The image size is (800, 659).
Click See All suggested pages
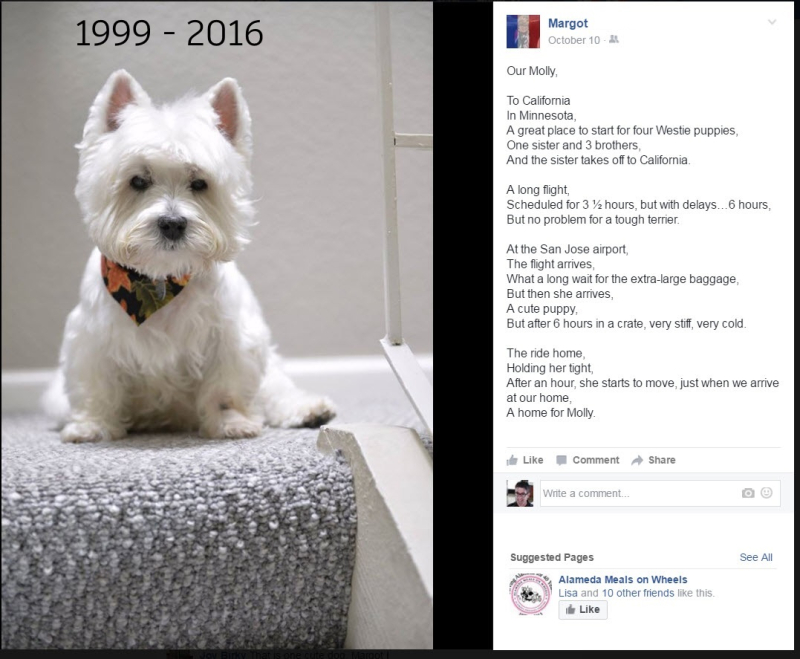tap(756, 557)
